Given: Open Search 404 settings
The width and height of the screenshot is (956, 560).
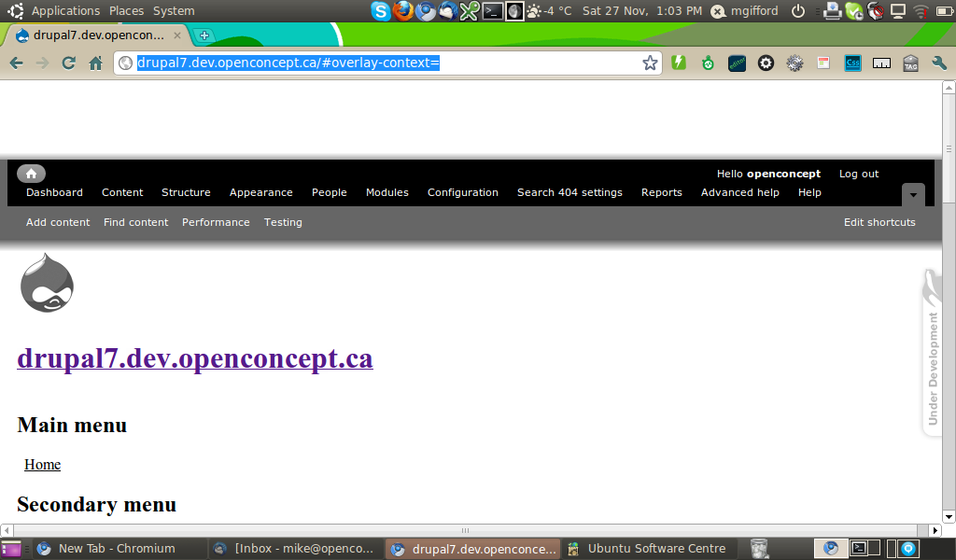Looking at the screenshot, I should point(569,192).
